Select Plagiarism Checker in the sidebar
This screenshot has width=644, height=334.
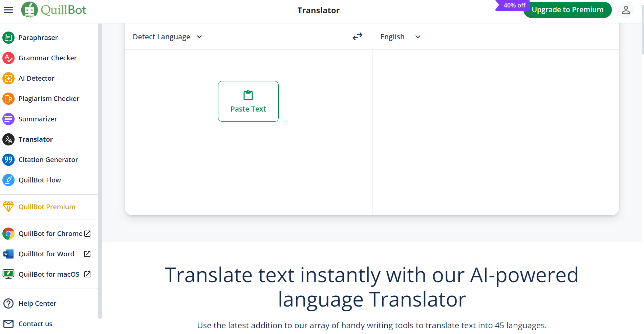click(x=49, y=99)
